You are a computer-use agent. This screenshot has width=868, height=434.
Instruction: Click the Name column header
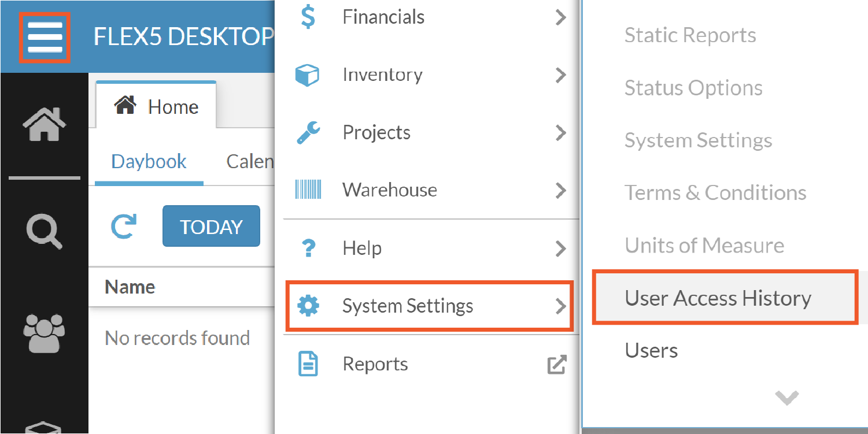click(130, 287)
